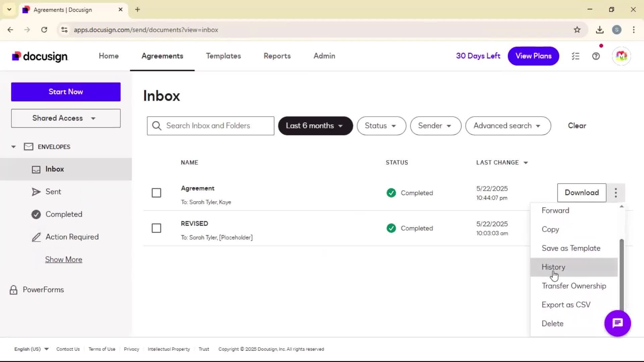Reload the page
Screen dimensions: 644x362
pos(44,30)
